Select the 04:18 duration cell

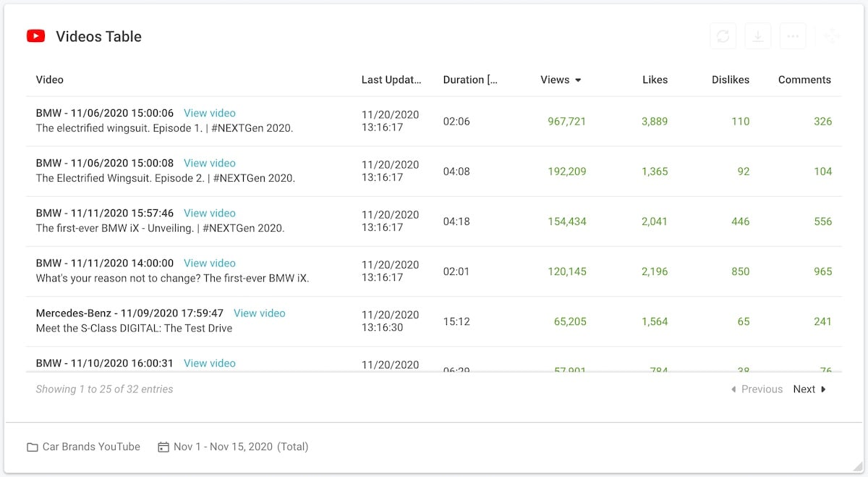(456, 221)
